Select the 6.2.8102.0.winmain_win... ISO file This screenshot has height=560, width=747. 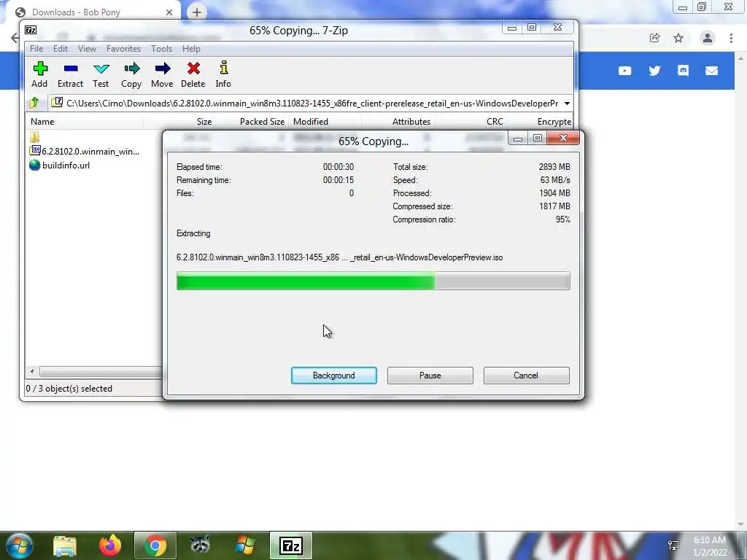(85, 152)
